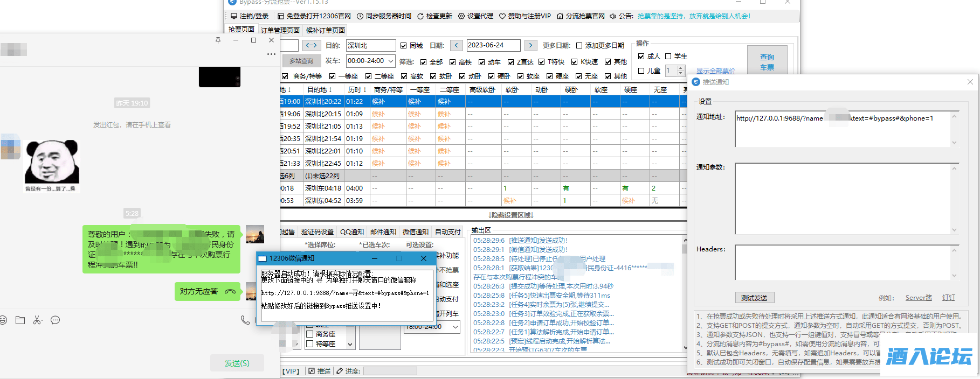The height and width of the screenshot is (379, 980).
Task: Click sender avatar beside failed ticket message
Action: point(255,234)
